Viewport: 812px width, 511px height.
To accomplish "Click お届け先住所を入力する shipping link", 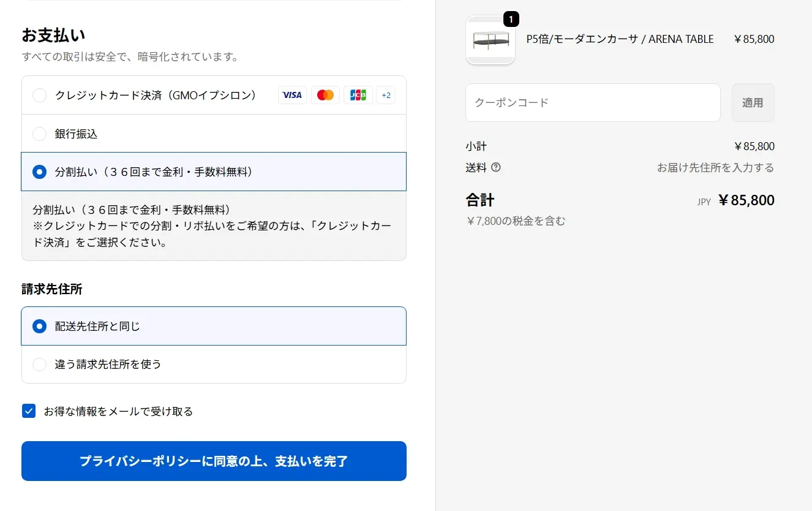I will click(x=715, y=167).
